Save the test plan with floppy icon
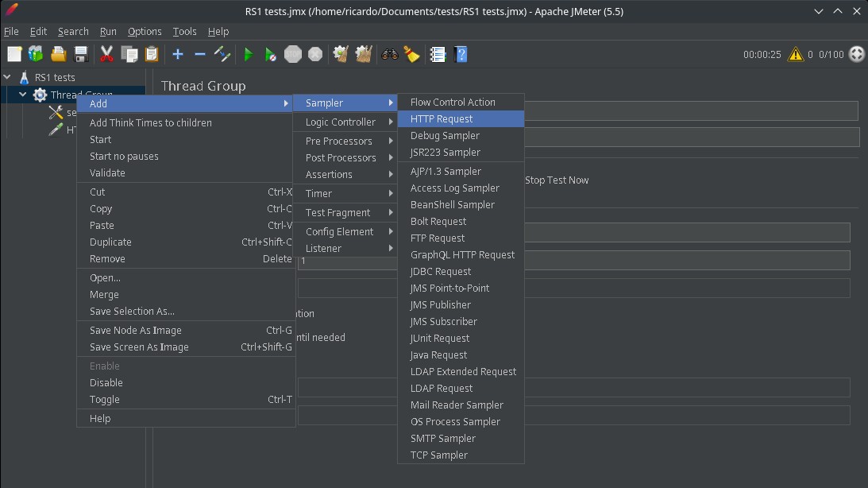Screen dimensions: 868x488 tap(81, 54)
